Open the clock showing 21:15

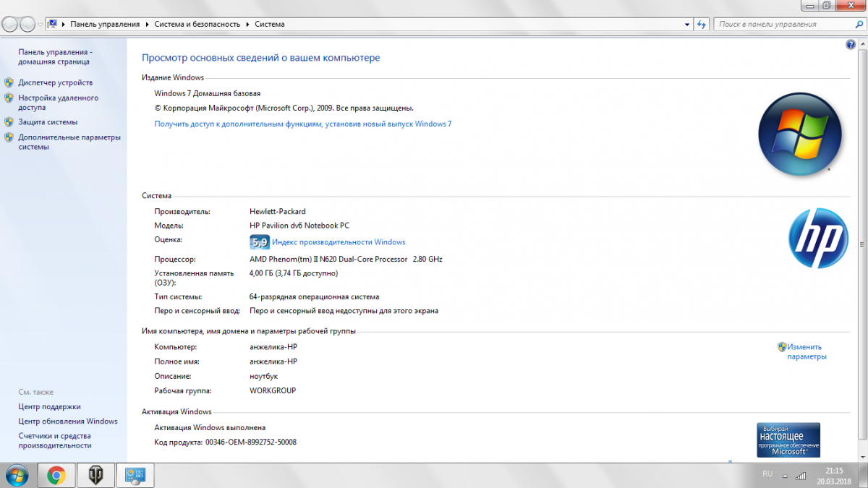[x=833, y=475]
